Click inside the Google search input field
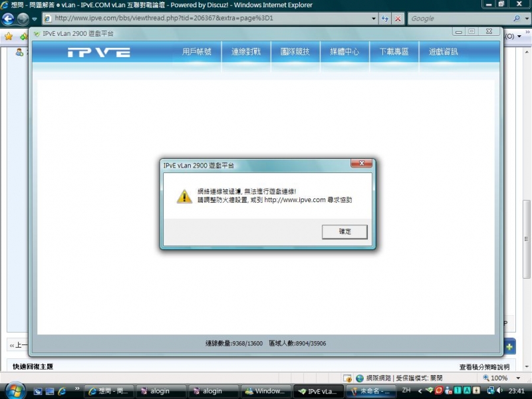 [452, 19]
